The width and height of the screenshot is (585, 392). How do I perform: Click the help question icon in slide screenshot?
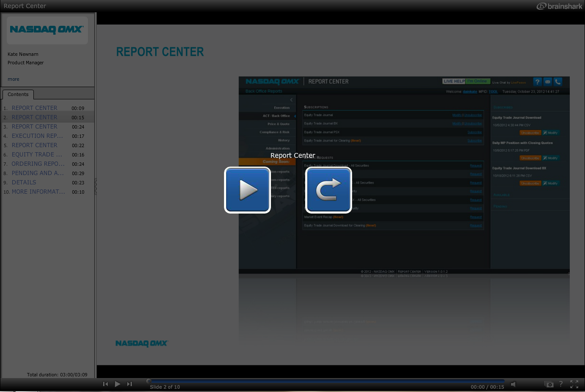(x=537, y=82)
